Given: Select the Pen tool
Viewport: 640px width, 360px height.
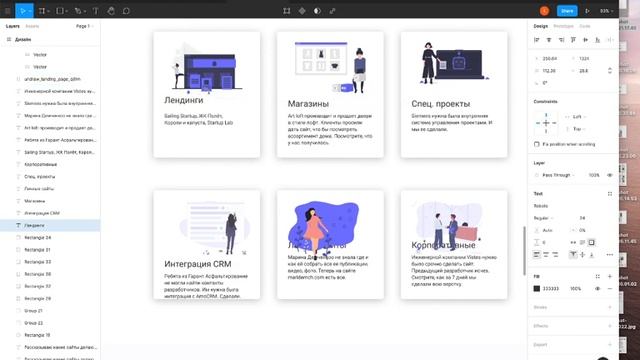Looking at the screenshot, I should pyautogui.click(x=78, y=11).
